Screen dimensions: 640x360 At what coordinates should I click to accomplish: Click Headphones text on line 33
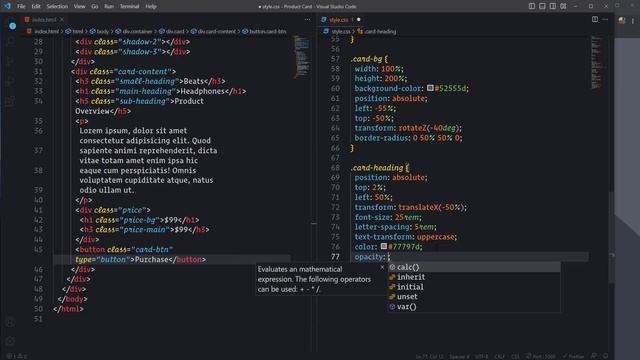(x=202, y=91)
